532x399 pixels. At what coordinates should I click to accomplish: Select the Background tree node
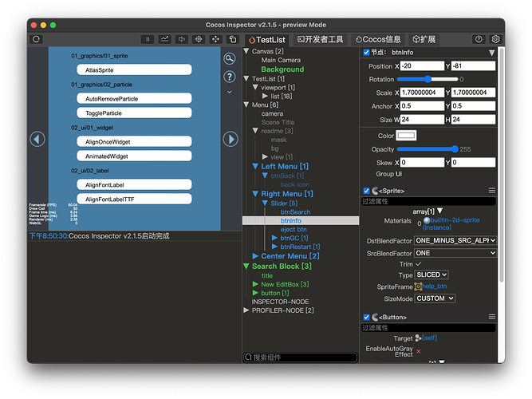(x=282, y=69)
